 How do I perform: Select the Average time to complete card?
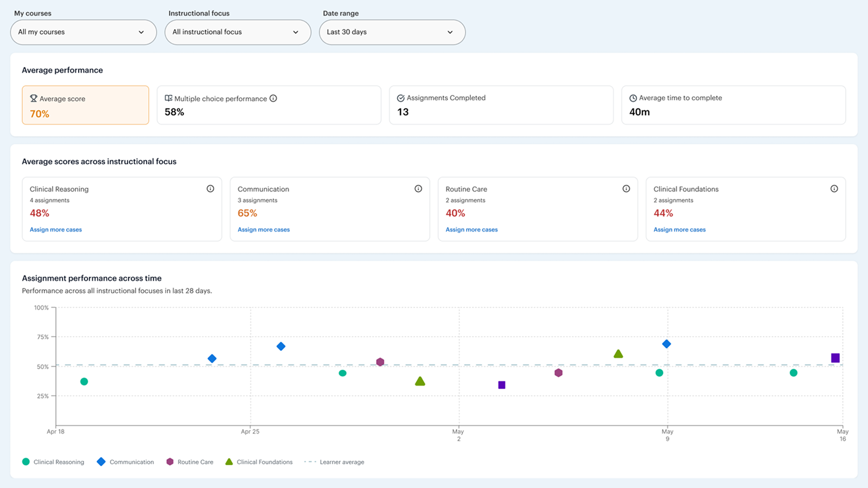coord(733,105)
